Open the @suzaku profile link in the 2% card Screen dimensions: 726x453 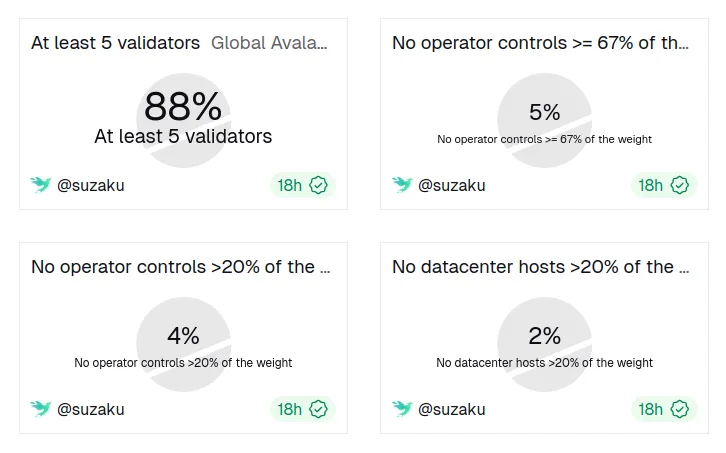tap(452, 409)
